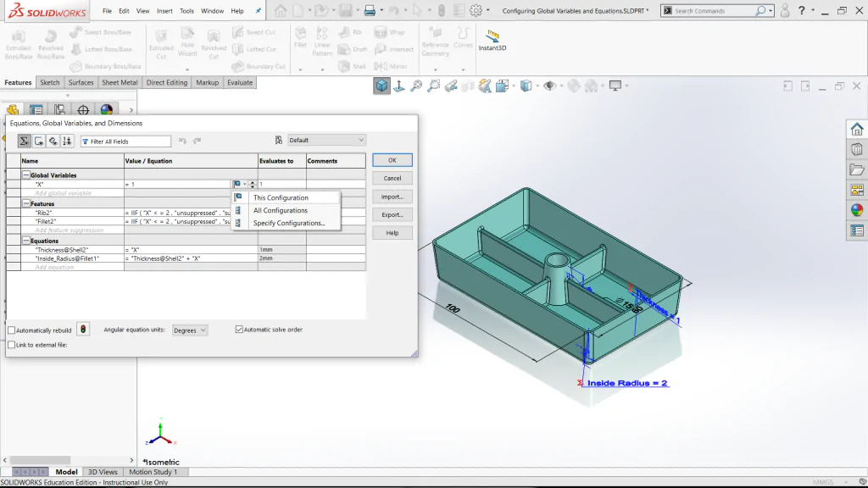Select the Equation View sigma icon
The height and width of the screenshot is (488, 868).
24,141
